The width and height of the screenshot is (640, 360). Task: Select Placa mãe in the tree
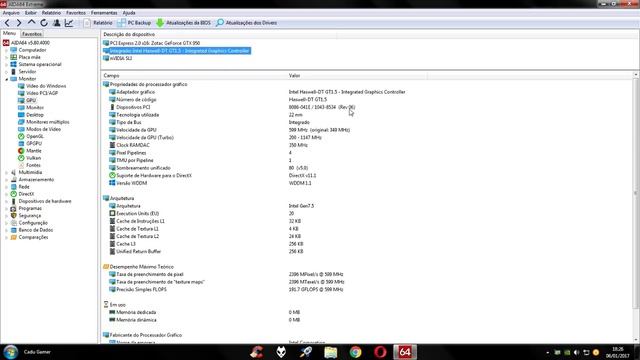25,57
